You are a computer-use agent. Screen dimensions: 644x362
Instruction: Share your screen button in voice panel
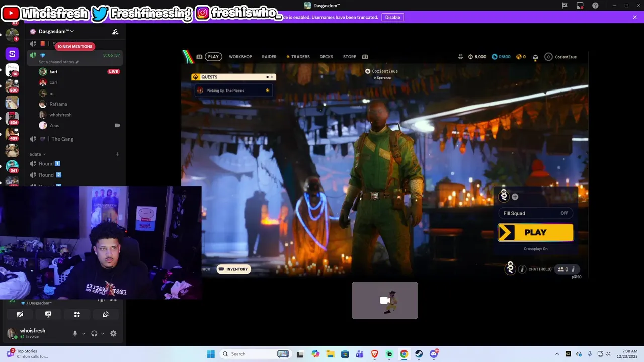coord(48,314)
